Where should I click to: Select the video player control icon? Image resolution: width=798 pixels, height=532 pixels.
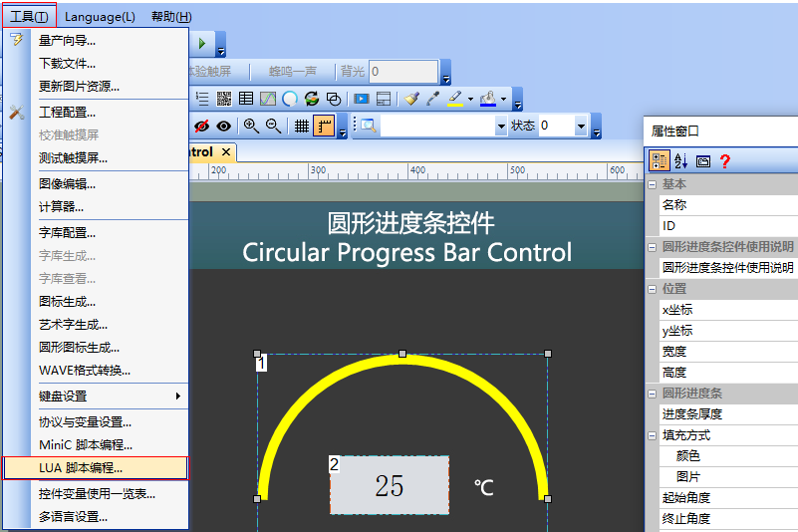point(362,99)
